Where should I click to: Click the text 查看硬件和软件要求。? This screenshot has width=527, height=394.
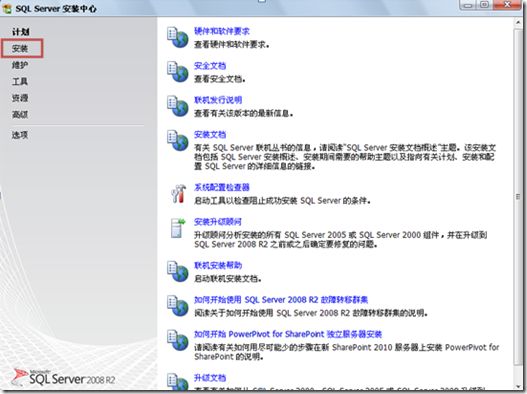(232, 44)
